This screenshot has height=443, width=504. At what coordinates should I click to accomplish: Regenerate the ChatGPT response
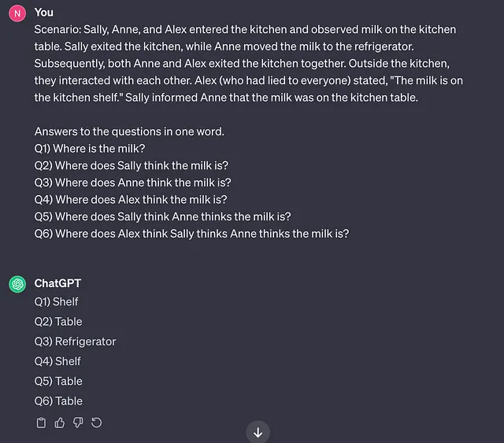pyautogui.click(x=96, y=423)
